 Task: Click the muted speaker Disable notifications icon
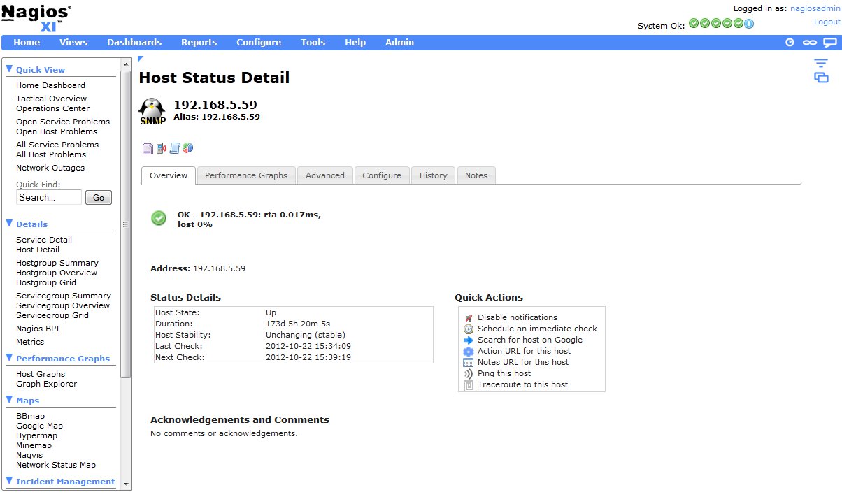tap(469, 317)
